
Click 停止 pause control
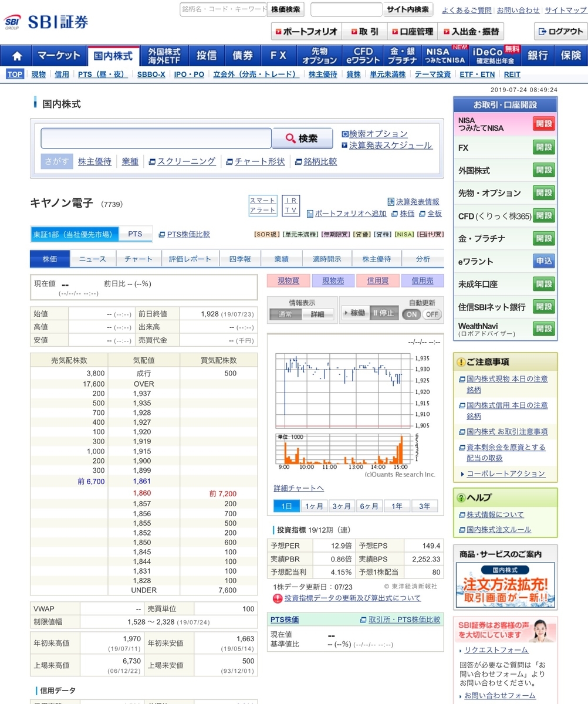383,313
